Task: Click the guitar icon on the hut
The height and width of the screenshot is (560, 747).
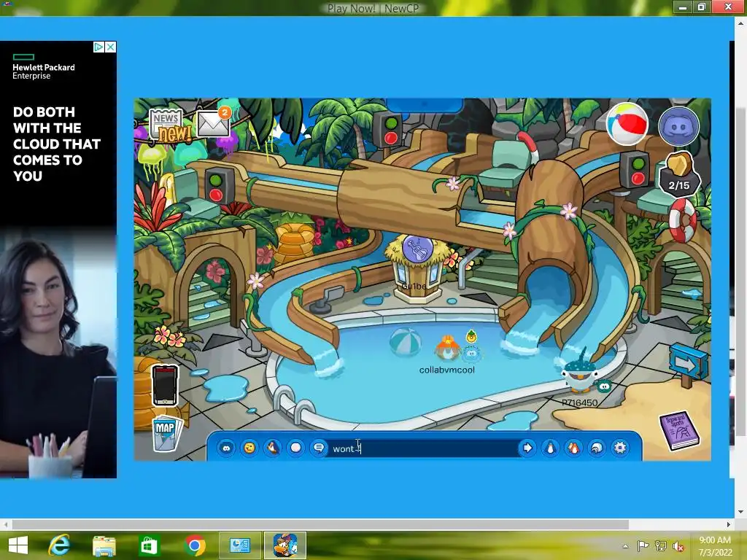Action: 417,249
